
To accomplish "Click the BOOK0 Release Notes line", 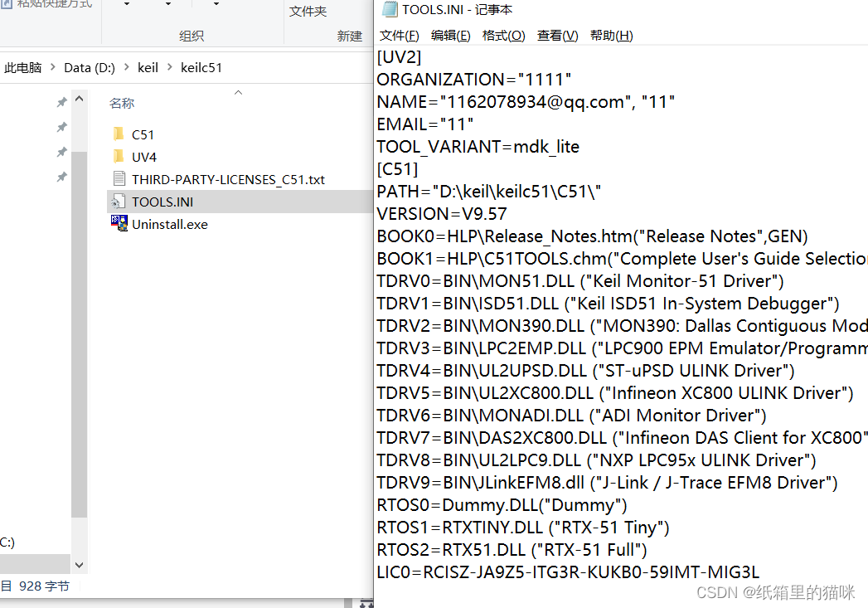I will [592, 236].
